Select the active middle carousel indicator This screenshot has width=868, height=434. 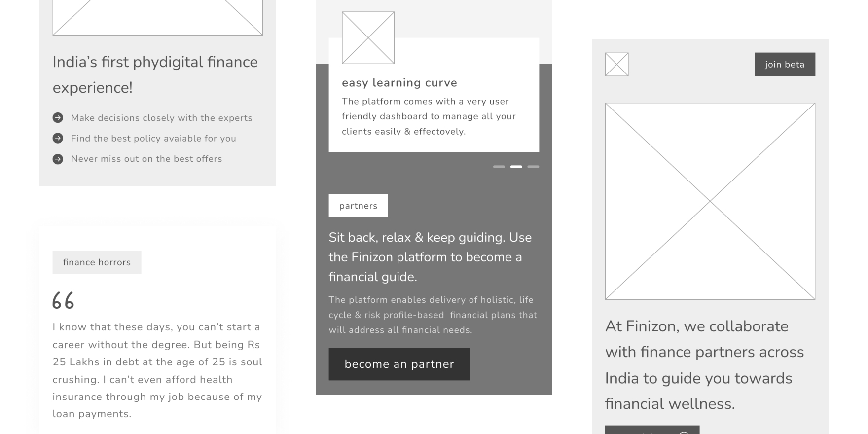click(x=516, y=167)
